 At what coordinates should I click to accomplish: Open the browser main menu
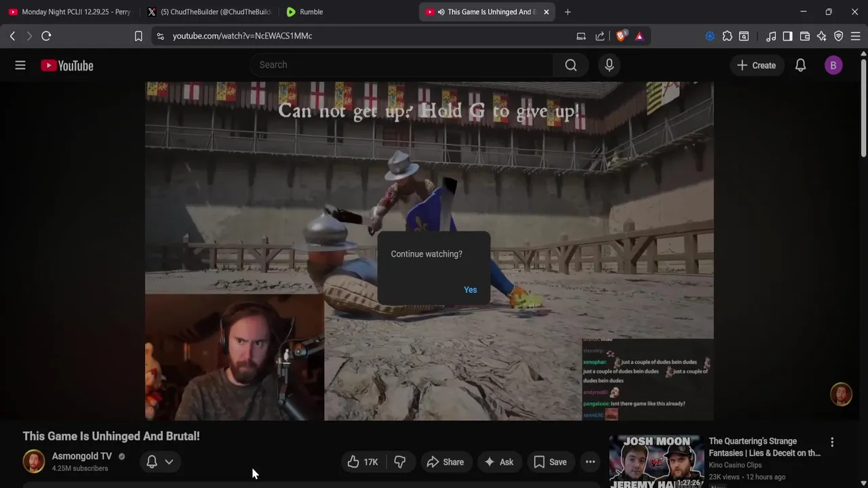pos(855,36)
